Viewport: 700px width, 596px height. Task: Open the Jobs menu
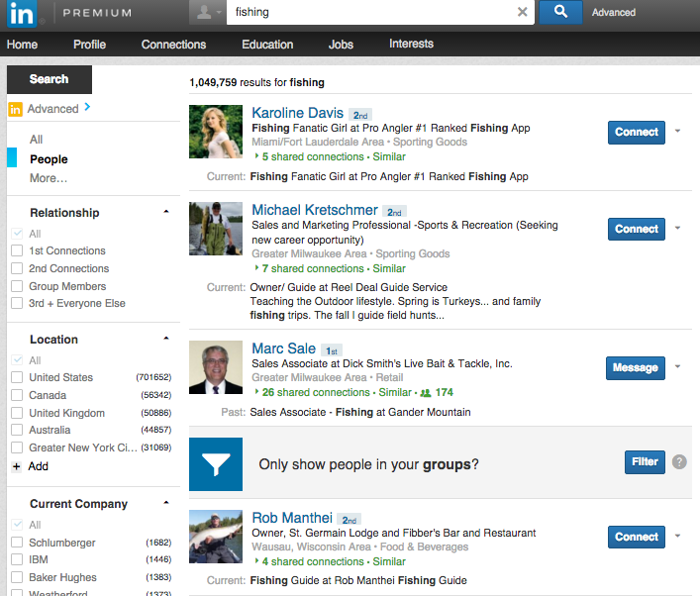(x=341, y=45)
